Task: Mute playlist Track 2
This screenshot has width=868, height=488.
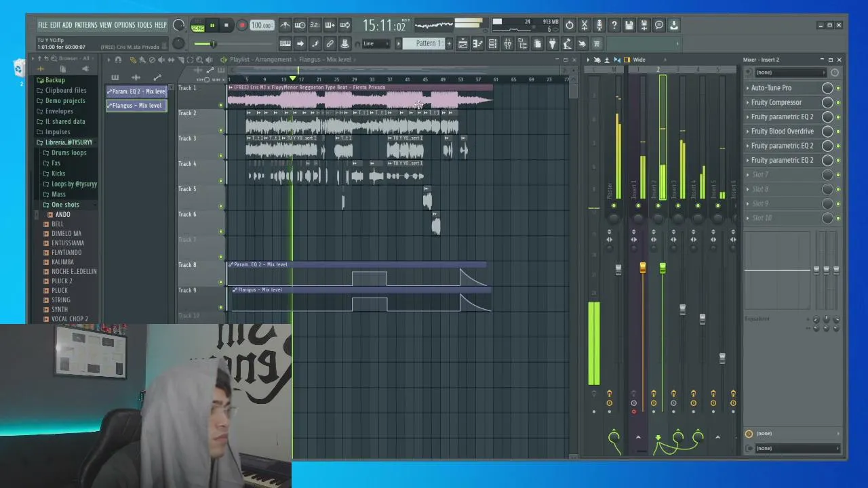Action: pyautogui.click(x=221, y=130)
